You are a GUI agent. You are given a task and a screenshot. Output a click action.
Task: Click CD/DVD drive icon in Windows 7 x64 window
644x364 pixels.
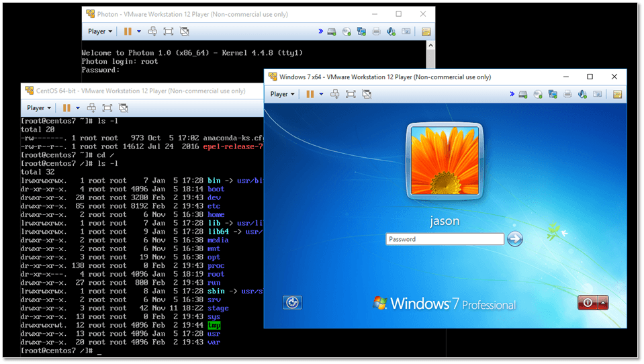tap(538, 95)
